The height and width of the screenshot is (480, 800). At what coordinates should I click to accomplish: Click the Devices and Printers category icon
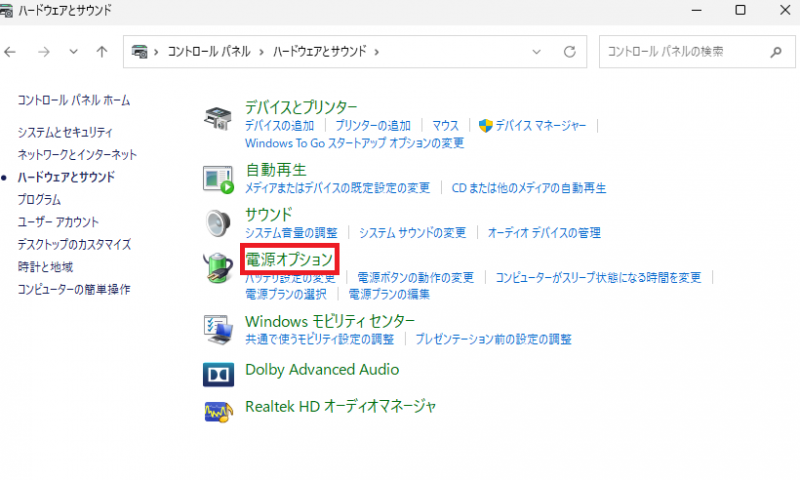[x=219, y=117]
